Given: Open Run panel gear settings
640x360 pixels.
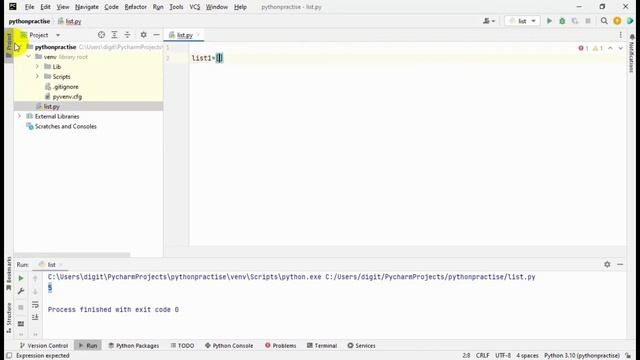Looking at the screenshot, I should click(x=607, y=264).
